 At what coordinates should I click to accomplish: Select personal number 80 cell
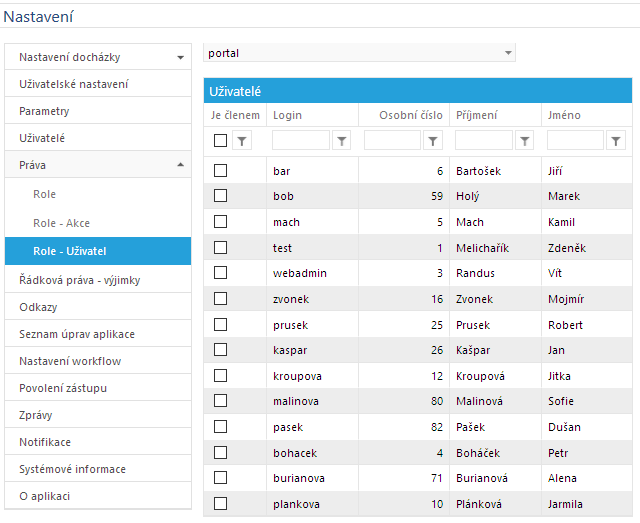click(x=404, y=401)
